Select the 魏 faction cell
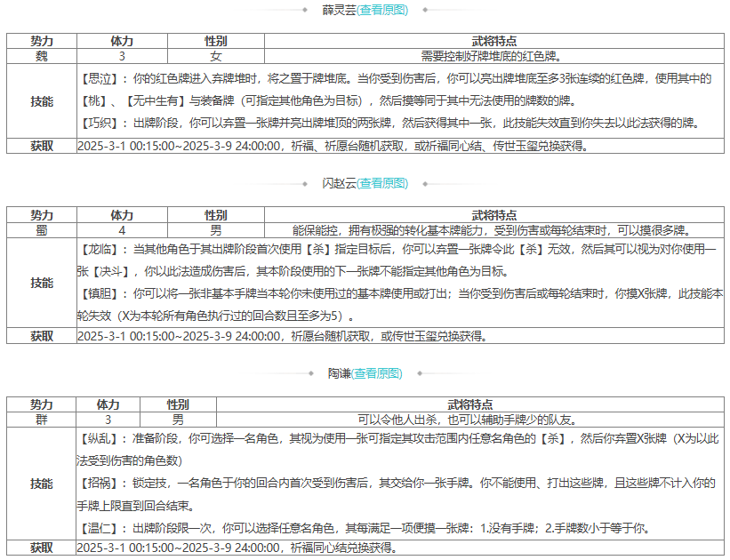This screenshot has height=560, width=730. [41, 55]
